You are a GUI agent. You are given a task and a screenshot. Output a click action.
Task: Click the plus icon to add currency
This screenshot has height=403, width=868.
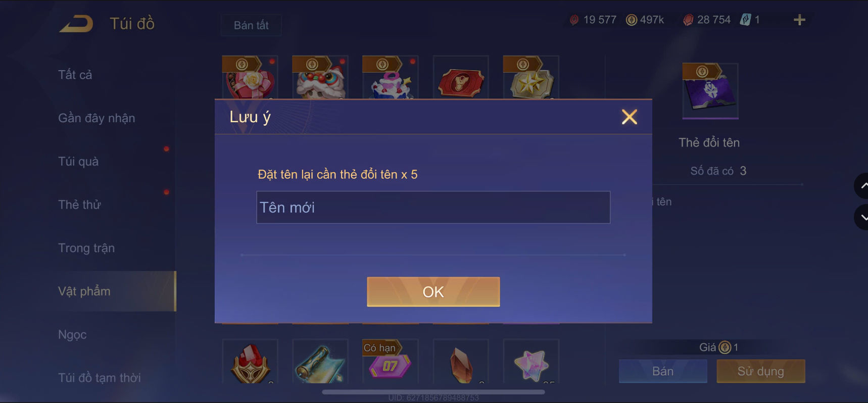point(799,20)
